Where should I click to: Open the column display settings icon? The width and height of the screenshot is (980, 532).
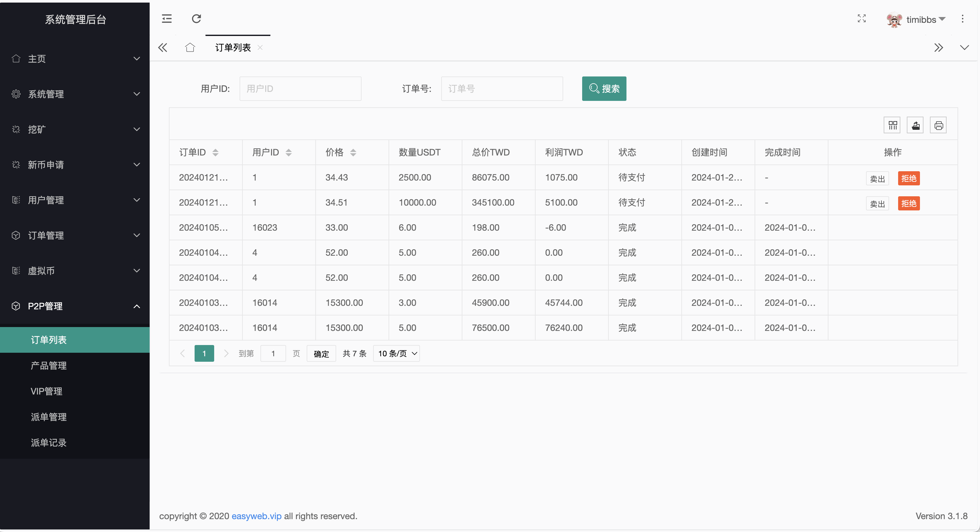click(x=892, y=125)
